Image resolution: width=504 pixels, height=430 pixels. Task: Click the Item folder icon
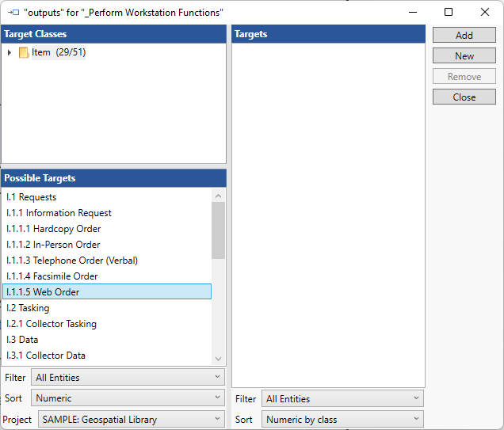[24, 53]
